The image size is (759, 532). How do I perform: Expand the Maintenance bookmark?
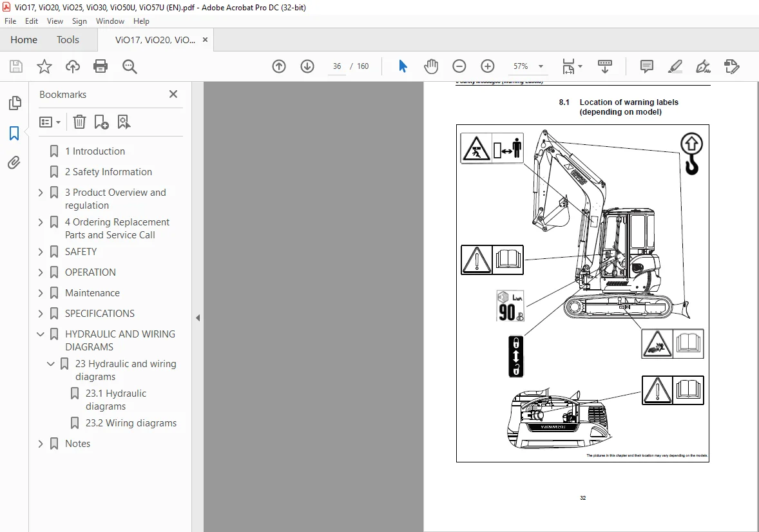pyautogui.click(x=41, y=293)
